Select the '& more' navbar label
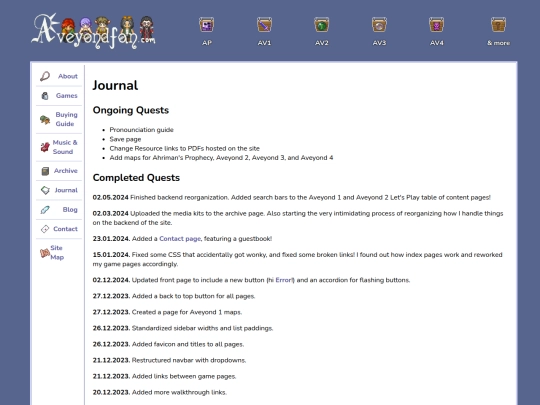The image size is (540, 405). (x=498, y=43)
